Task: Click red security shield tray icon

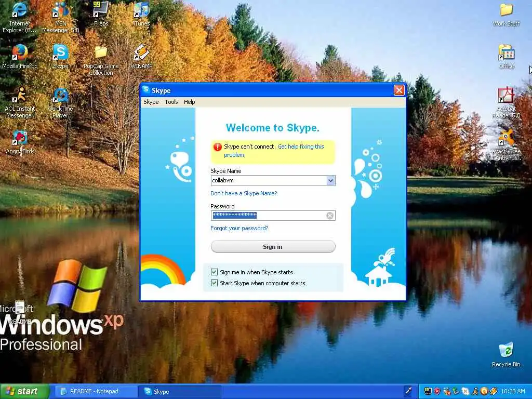Action: click(437, 391)
